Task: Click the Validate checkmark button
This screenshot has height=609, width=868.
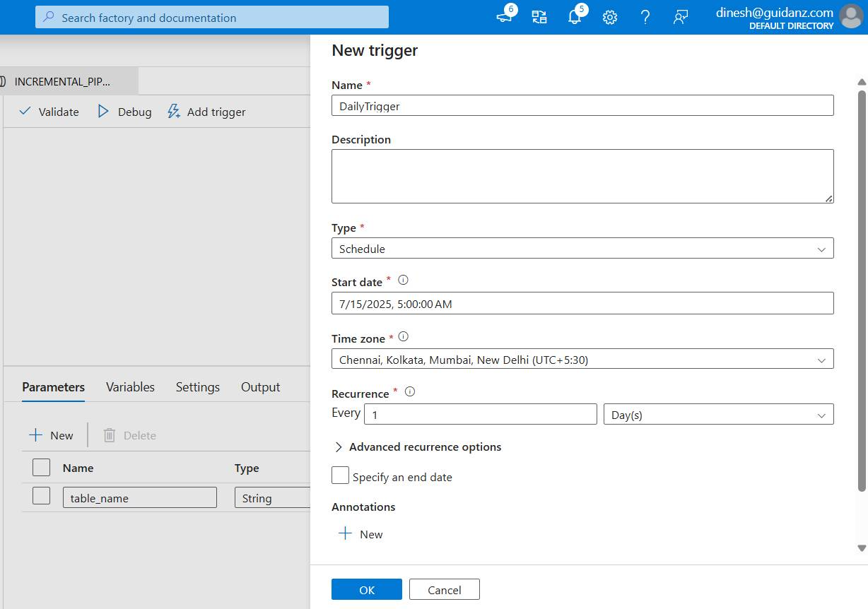Action: coord(49,112)
